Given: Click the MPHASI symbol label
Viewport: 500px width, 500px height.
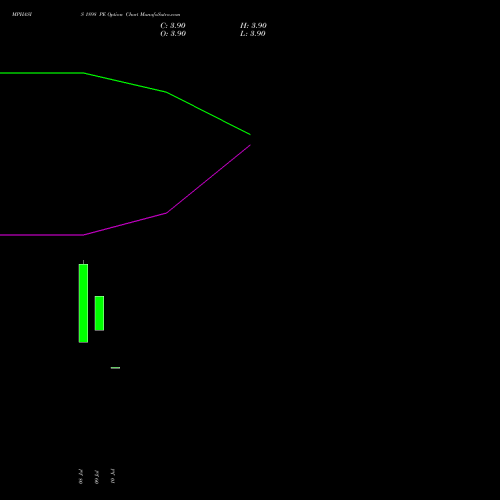Looking at the screenshot, I should (x=22, y=15).
